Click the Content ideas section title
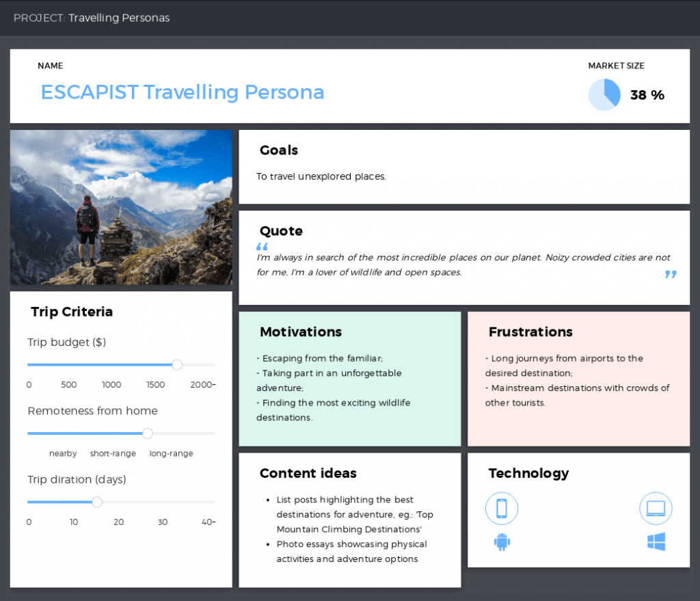Screen dimensions: 700x601 308,473
